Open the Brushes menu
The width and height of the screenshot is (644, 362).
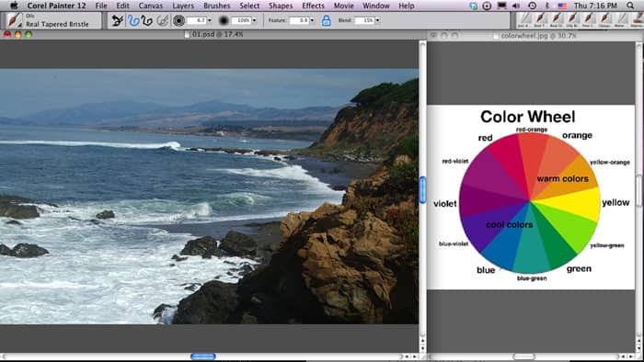pyautogui.click(x=216, y=6)
